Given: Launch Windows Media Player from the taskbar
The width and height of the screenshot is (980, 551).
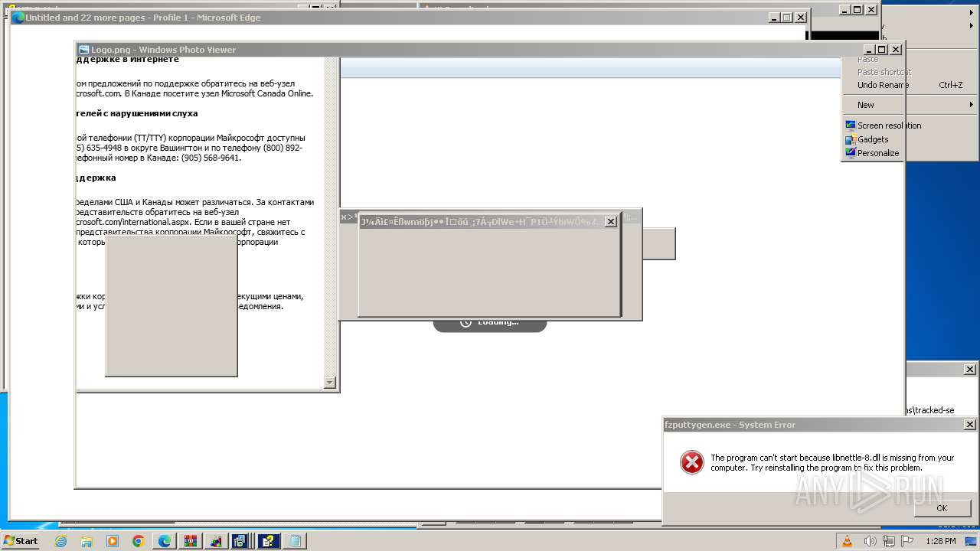Looking at the screenshot, I should click(113, 541).
